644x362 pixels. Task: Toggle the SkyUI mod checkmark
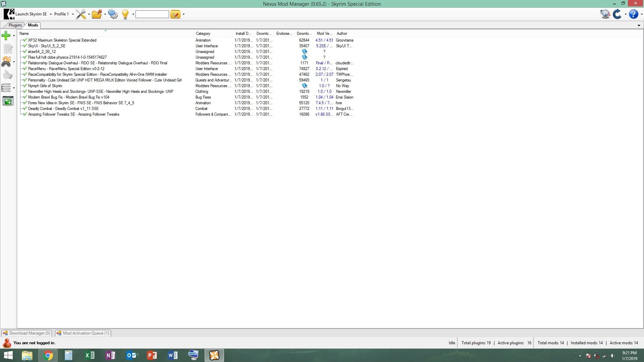point(25,46)
